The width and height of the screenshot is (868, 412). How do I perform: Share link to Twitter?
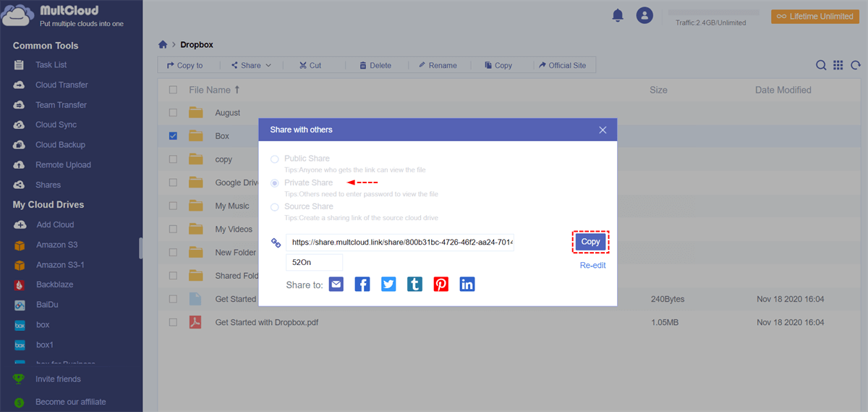coord(388,285)
